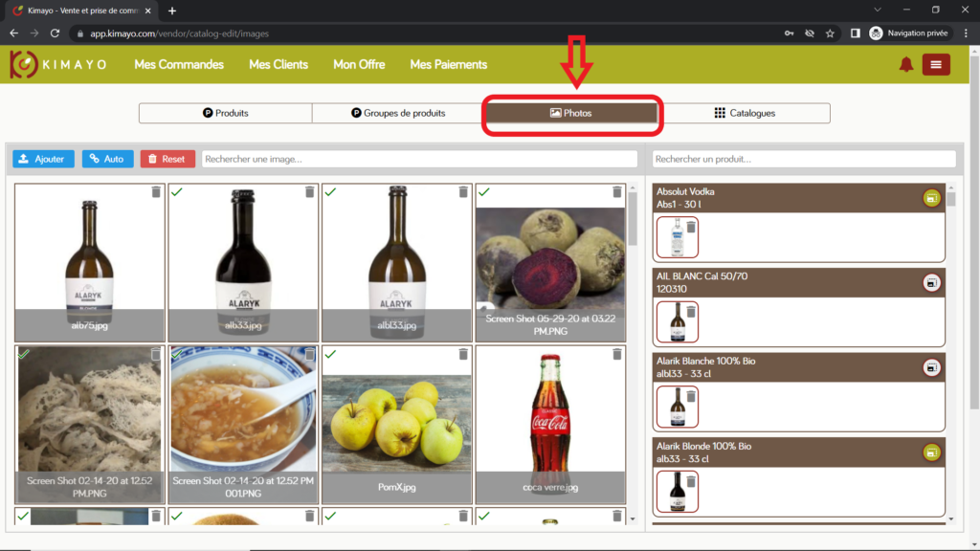The height and width of the screenshot is (551, 980).
Task: Focus the Rechercher un produit search field
Action: coord(804,159)
